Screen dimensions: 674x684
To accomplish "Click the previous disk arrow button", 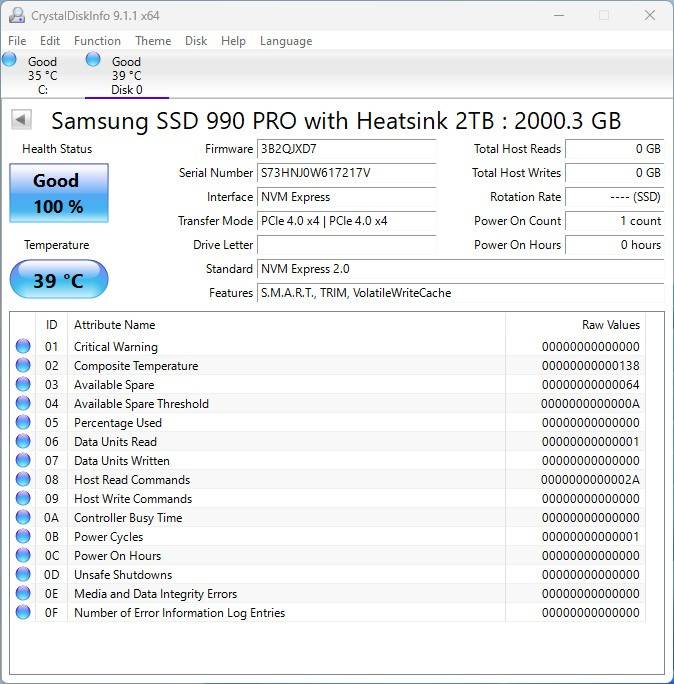I will click(21, 120).
